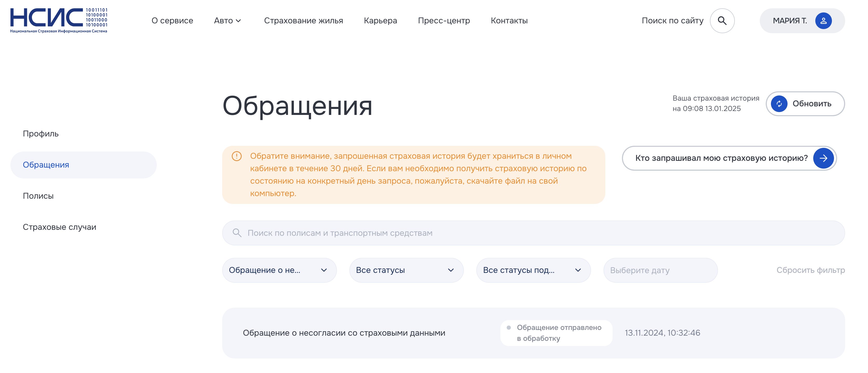
Task: Switch to the Полисы sidebar section
Action: [x=38, y=196]
